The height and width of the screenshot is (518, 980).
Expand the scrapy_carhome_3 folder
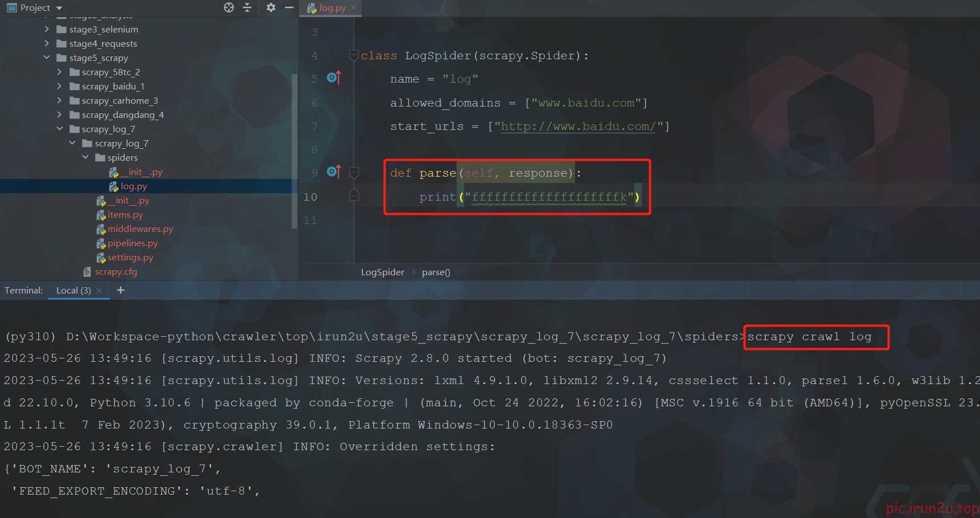click(x=60, y=100)
